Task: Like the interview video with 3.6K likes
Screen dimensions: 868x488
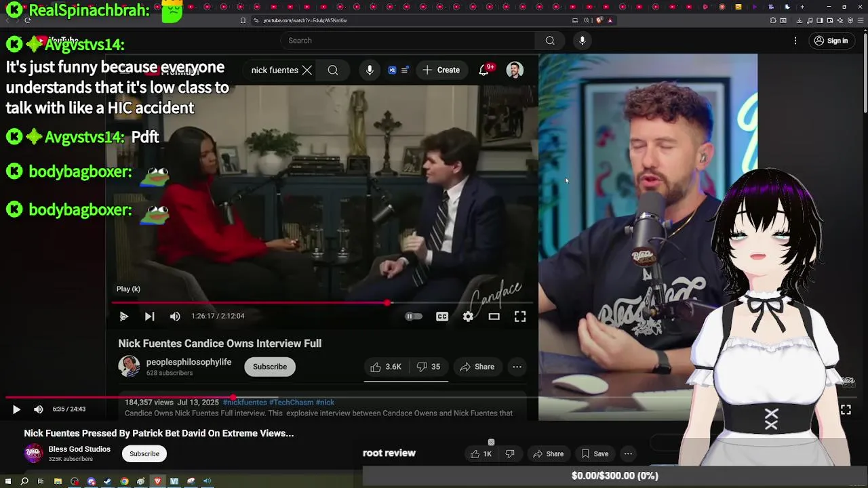Action: (x=386, y=367)
